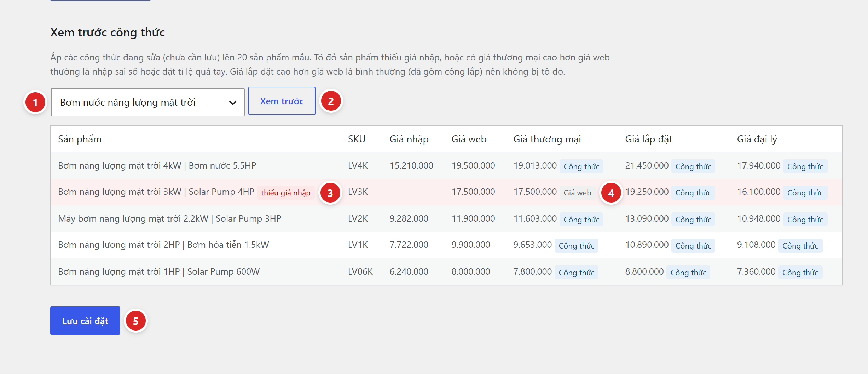Select the SKU column header
868x374 pixels.
(x=357, y=139)
